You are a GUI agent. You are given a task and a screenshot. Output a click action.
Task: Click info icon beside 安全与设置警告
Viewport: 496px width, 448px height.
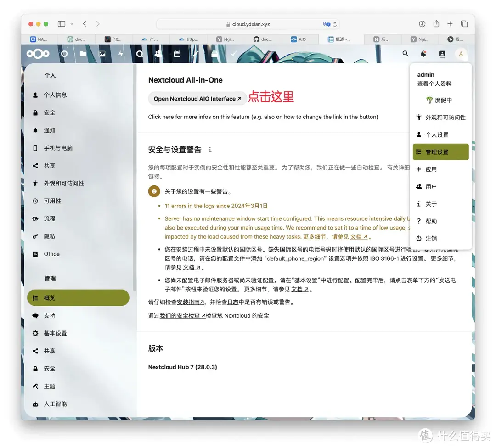point(210,150)
